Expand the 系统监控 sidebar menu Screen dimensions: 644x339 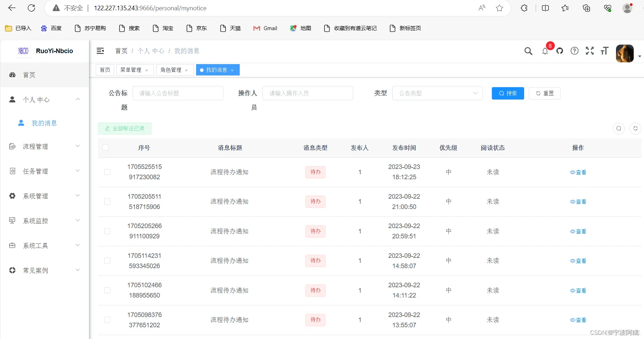[x=44, y=221]
